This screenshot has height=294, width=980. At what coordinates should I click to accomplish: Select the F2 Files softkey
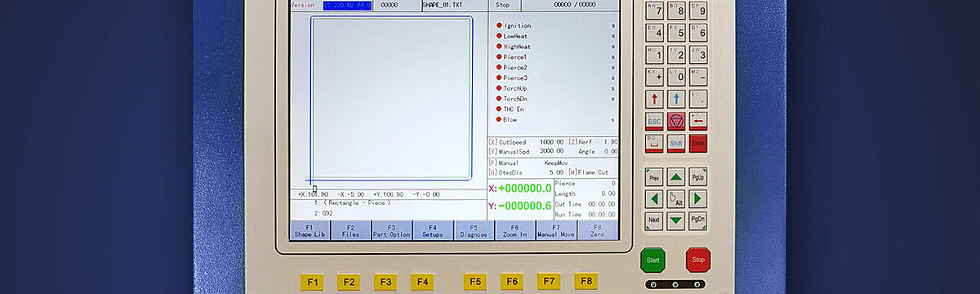(x=350, y=230)
